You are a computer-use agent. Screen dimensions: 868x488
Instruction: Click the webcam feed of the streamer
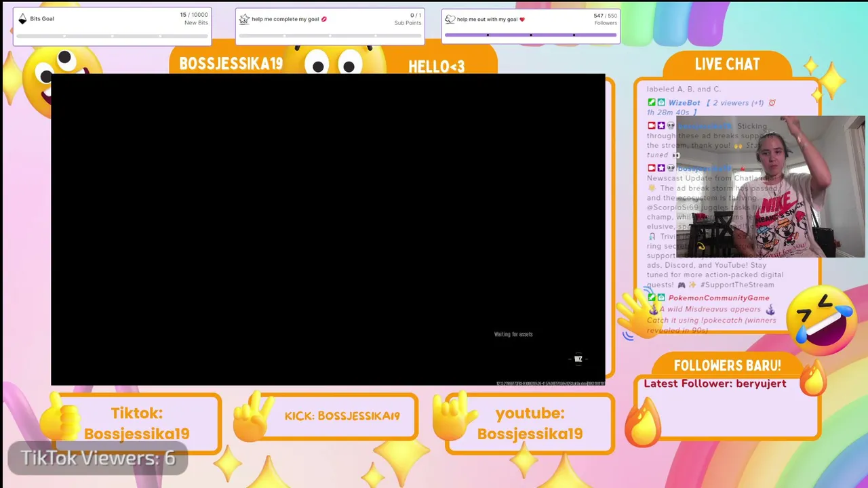coord(770,187)
